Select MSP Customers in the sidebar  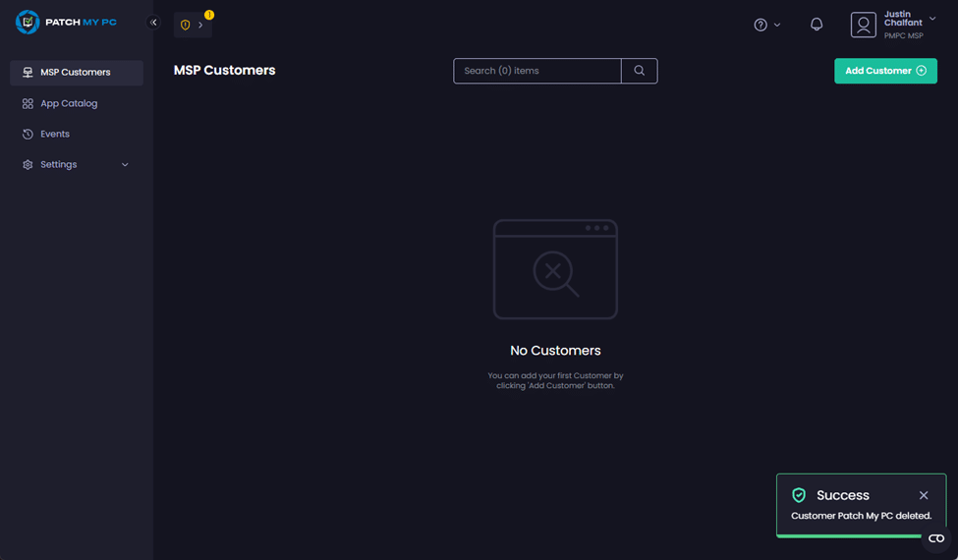click(76, 73)
